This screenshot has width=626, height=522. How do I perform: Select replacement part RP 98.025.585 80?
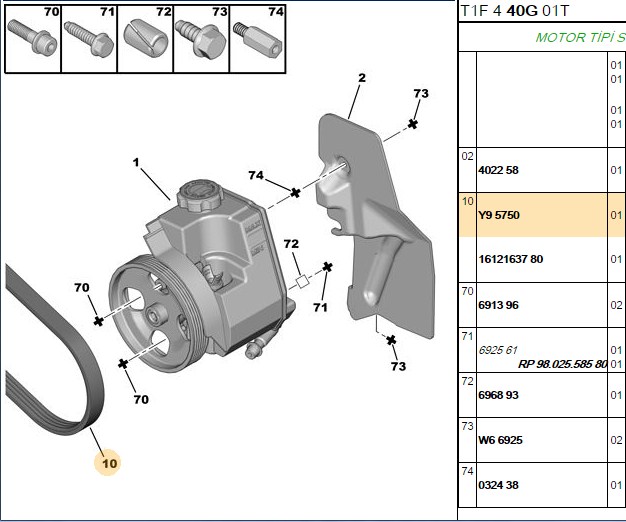563,364
